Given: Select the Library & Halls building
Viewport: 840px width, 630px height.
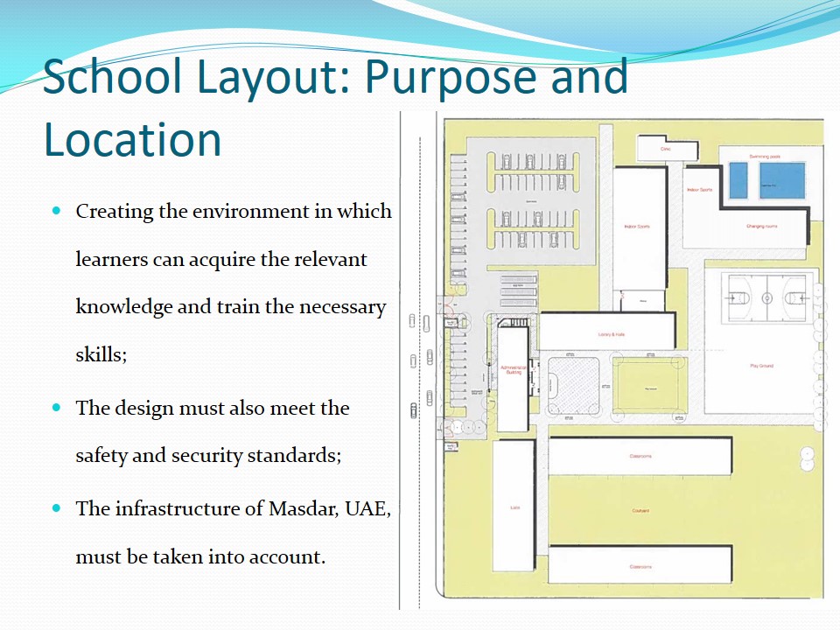Looking at the screenshot, I should 609,332.
